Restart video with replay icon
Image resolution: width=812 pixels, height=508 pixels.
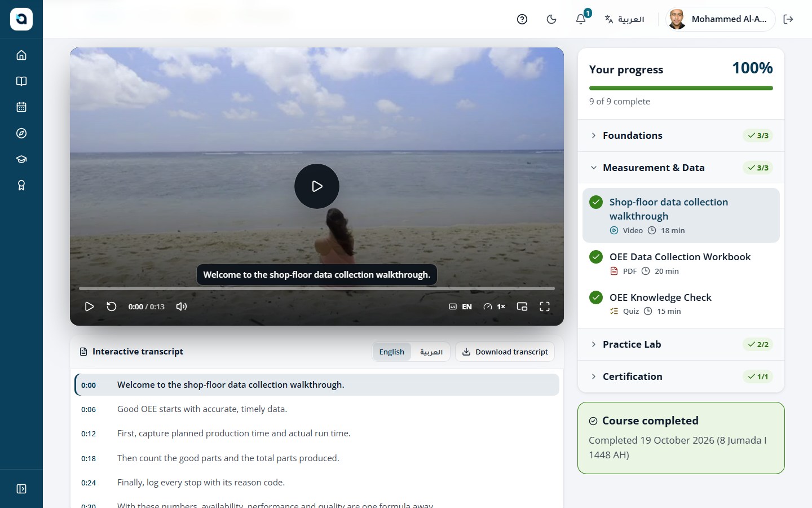[x=112, y=306]
